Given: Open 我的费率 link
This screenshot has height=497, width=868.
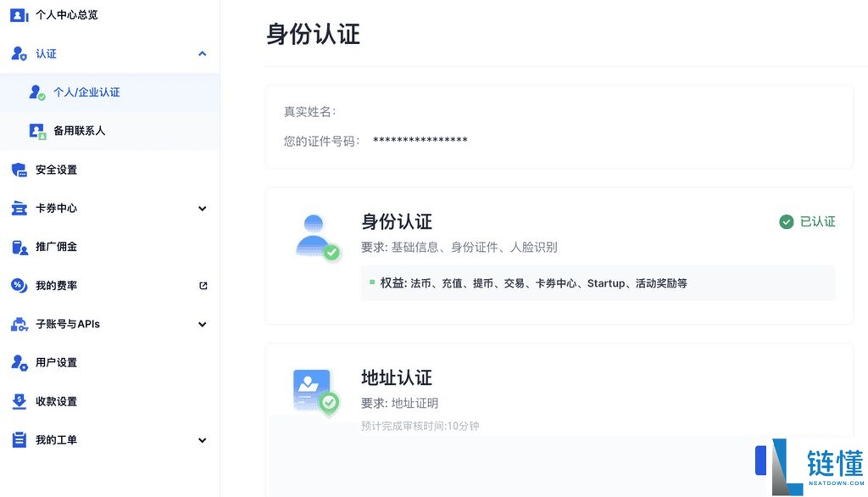Looking at the screenshot, I should tap(56, 285).
